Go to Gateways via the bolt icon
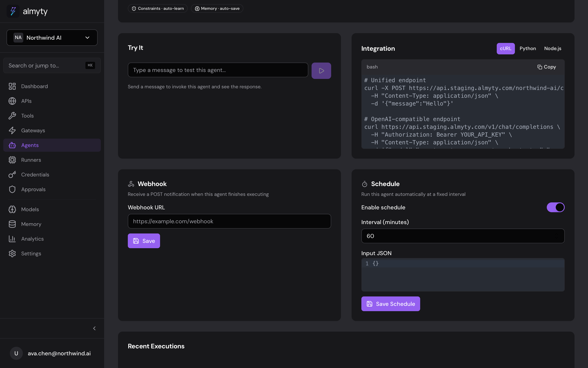588x368 pixels. coord(12,130)
